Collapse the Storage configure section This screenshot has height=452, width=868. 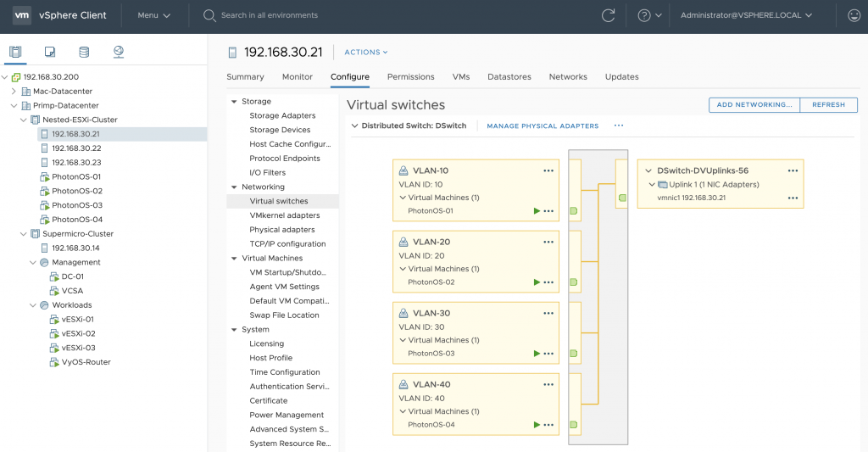234,102
